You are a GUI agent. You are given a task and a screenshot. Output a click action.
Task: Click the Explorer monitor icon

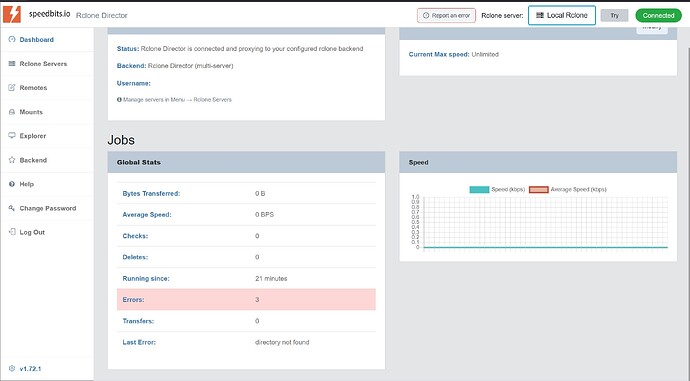pos(12,136)
